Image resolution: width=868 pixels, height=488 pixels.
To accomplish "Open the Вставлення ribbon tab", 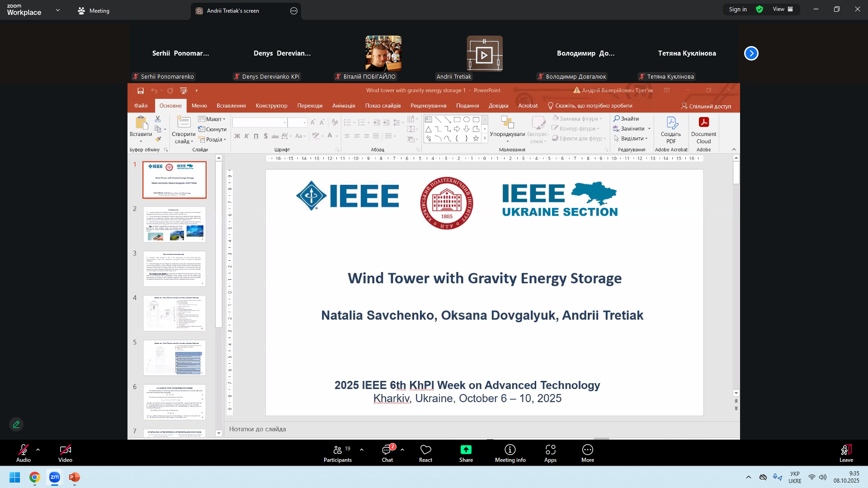I will point(231,105).
